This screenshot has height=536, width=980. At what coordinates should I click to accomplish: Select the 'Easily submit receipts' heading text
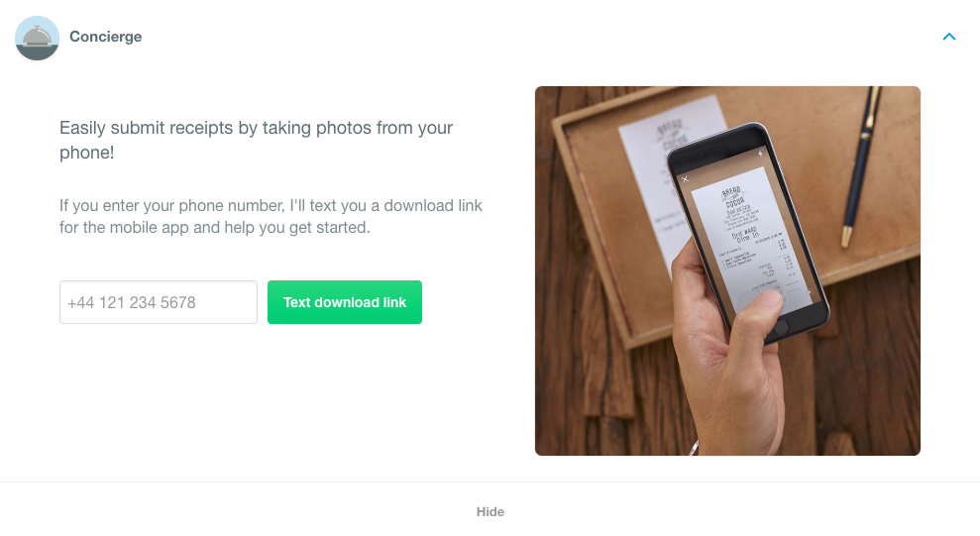click(x=256, y=140)
